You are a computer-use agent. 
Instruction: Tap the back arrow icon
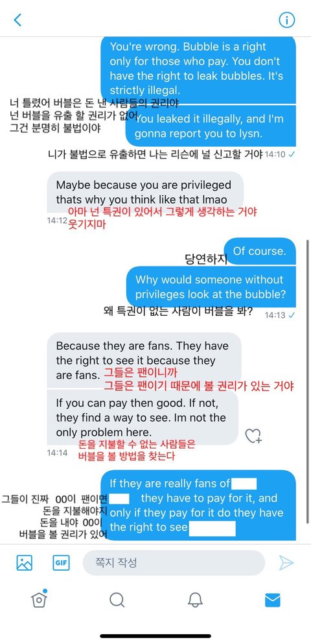pyautogui.click(x=17, y=19)
